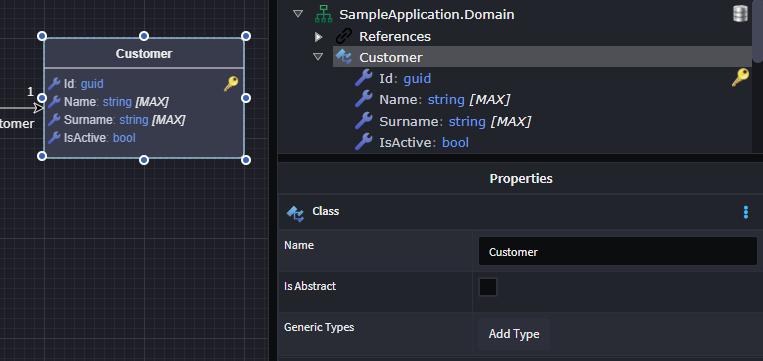
Task: Click wrench icon beside Name in diagram
Action: point(54,102)
